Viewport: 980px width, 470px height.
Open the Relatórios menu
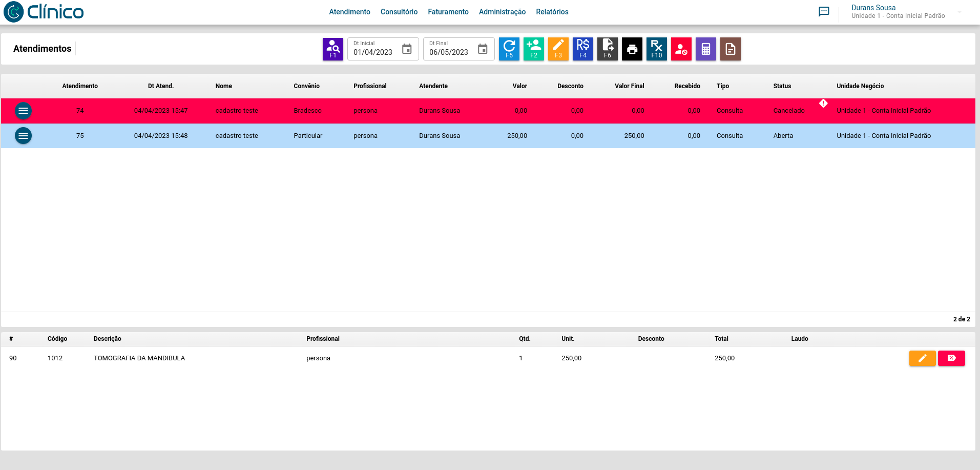point(552,12)
